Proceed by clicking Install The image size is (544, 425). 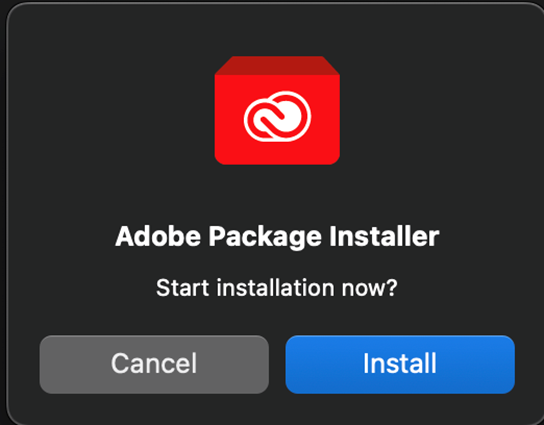400,364
